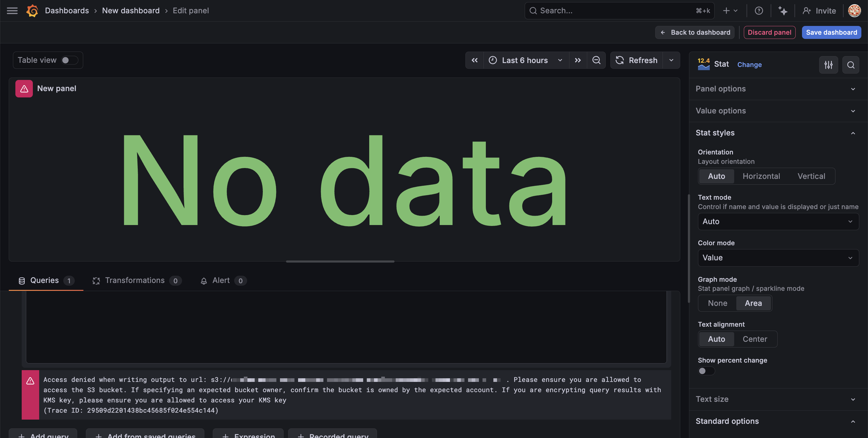Open the help question mark icon

click(x=759, y=11)
